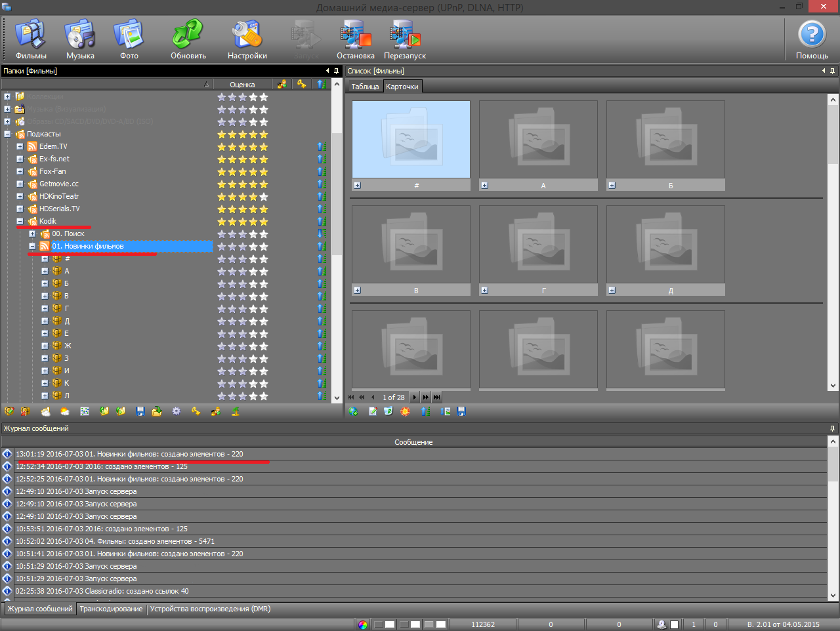The width and height of the screenshot is (840, 631).
Task: Go to next page of cards
Action: 415,397
